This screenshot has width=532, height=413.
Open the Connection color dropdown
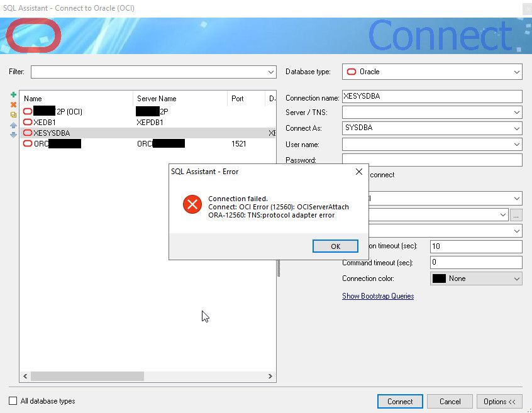pos(516,278)
